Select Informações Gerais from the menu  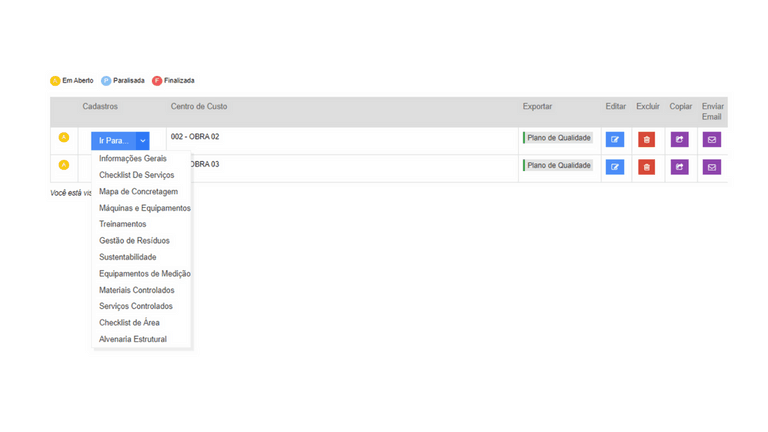pyautogui.click(x=133, y=159)
